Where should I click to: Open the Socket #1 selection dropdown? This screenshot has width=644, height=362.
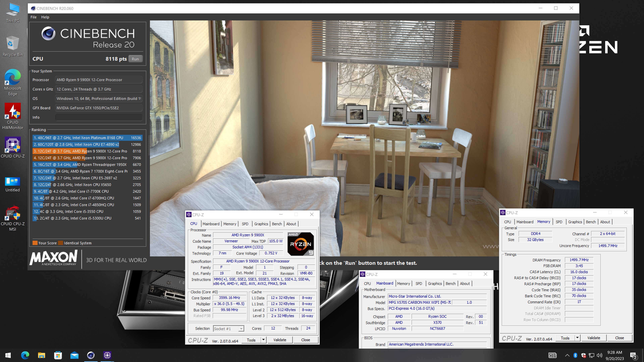tap(228, 328)
